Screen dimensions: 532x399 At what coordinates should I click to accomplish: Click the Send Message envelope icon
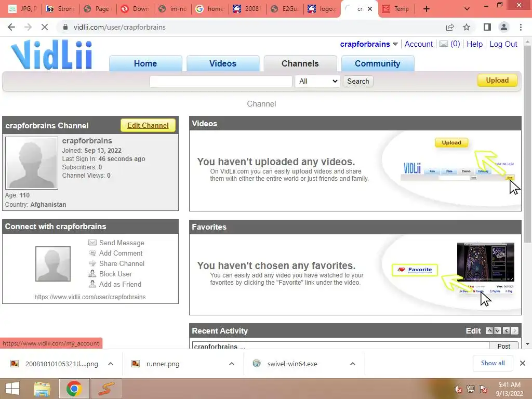pyautogui.click(x=92, y=242)
